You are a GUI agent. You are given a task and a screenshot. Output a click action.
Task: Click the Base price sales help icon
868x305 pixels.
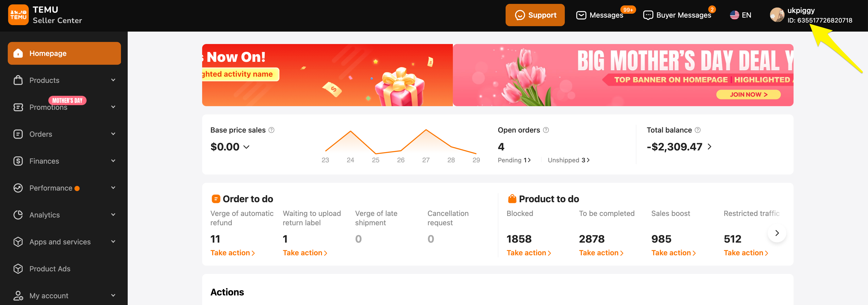click(271, 130)
